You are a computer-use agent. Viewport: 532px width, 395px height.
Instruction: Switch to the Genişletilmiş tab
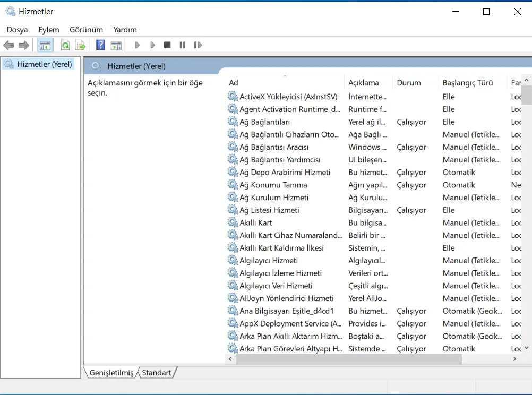[x=111, y=373]
